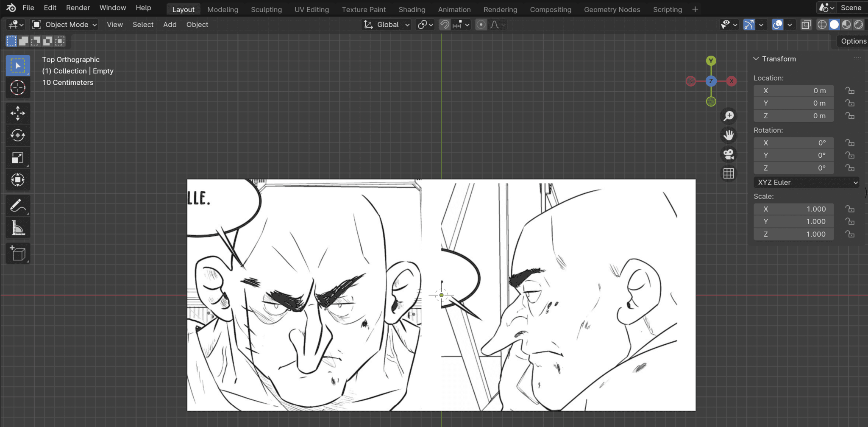The width and height of the screenshot is (868, 427).
Task: Click the Scale X value field
Action: (x=793, y=209)
